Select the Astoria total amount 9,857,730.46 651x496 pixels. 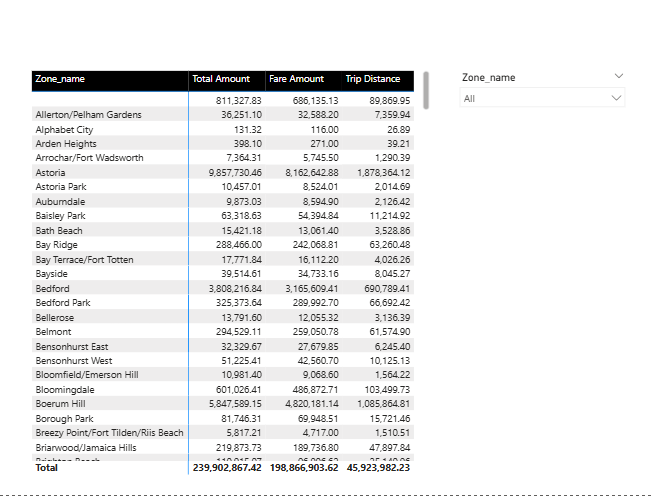tap(229, 172)
